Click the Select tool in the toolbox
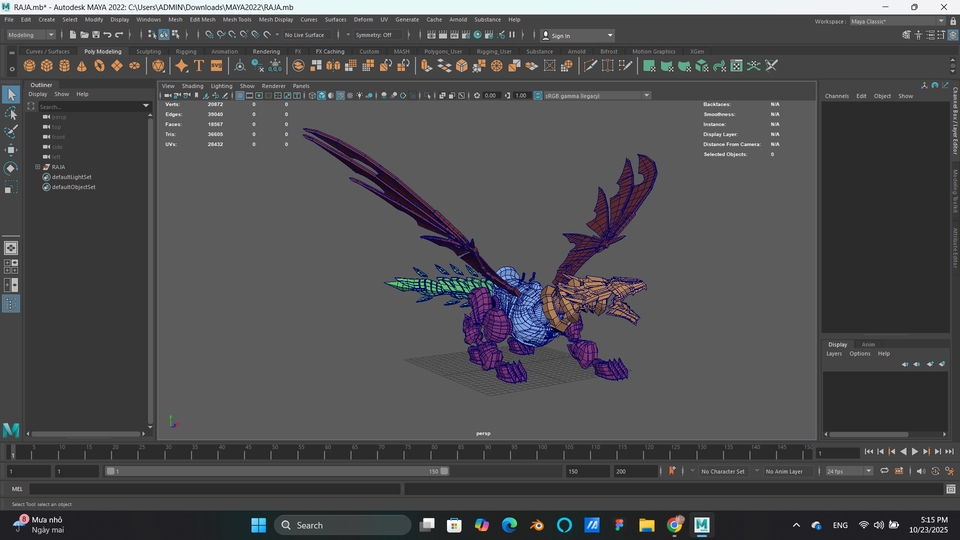960x540 pixels. (11, 94)
